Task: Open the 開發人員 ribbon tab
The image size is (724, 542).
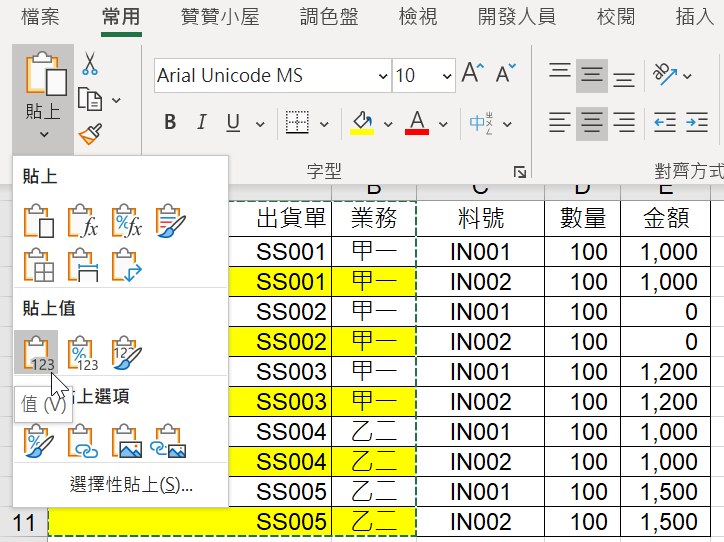Action: (516, 17)
